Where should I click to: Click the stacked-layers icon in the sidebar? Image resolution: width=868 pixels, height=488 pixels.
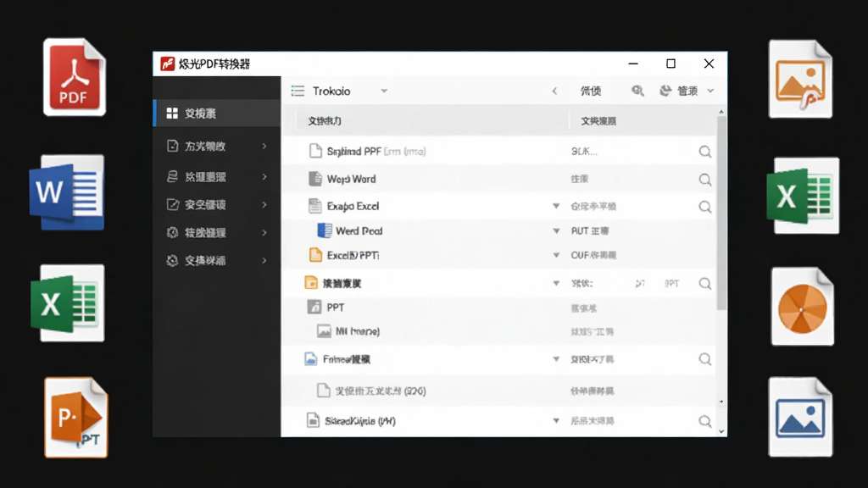point(172,176)
